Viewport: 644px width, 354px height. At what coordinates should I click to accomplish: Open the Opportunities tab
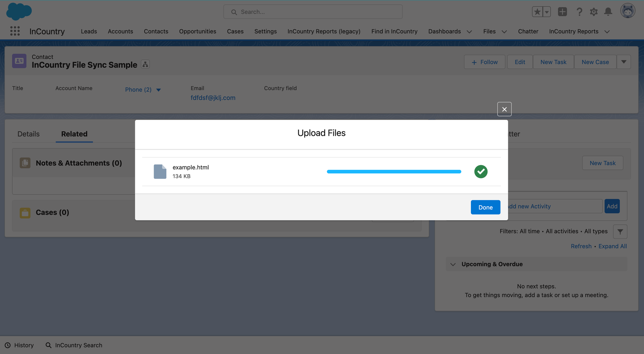pos(198,31)
